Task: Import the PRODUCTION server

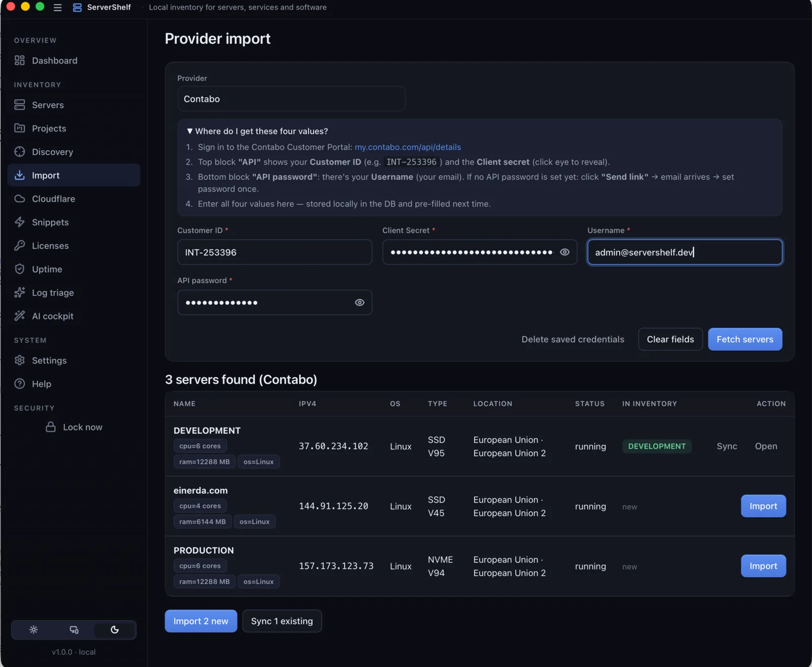Action: (x=763, y=566)
